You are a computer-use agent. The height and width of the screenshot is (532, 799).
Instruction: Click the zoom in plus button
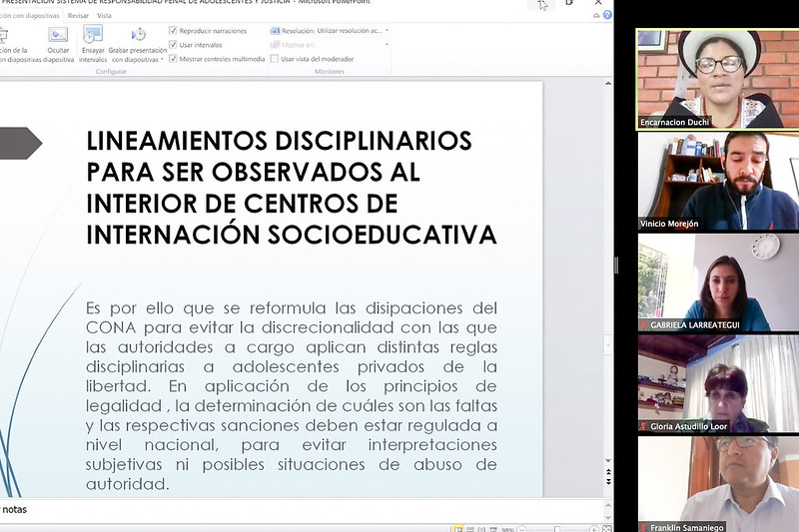coord(594,529)
